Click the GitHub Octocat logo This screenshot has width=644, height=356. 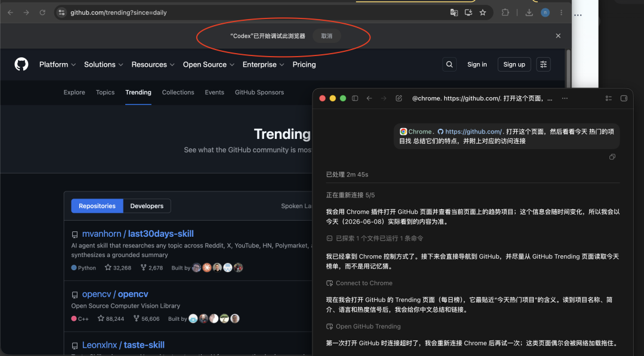tap(21, 64)
